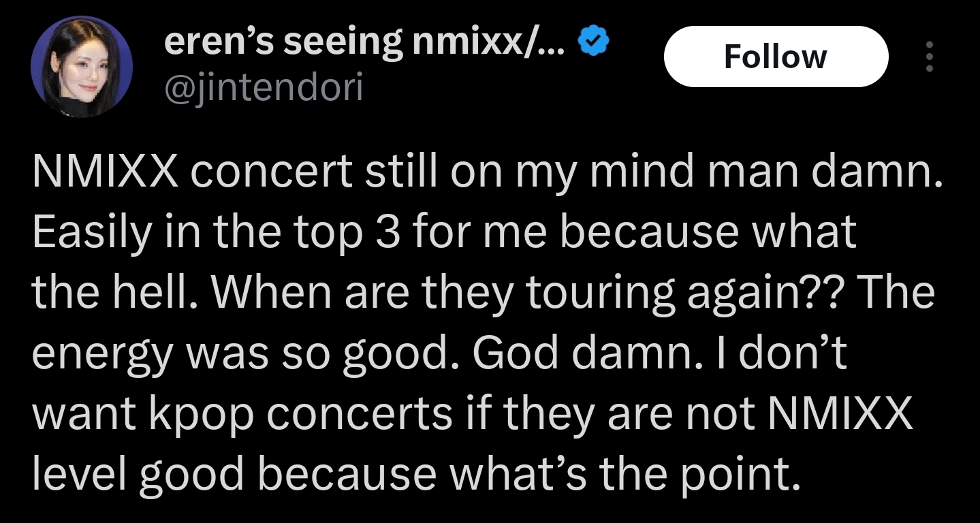Click the blue verified checkmark badge
Viewport: 980px width, 523px height.
coord(593,43)
